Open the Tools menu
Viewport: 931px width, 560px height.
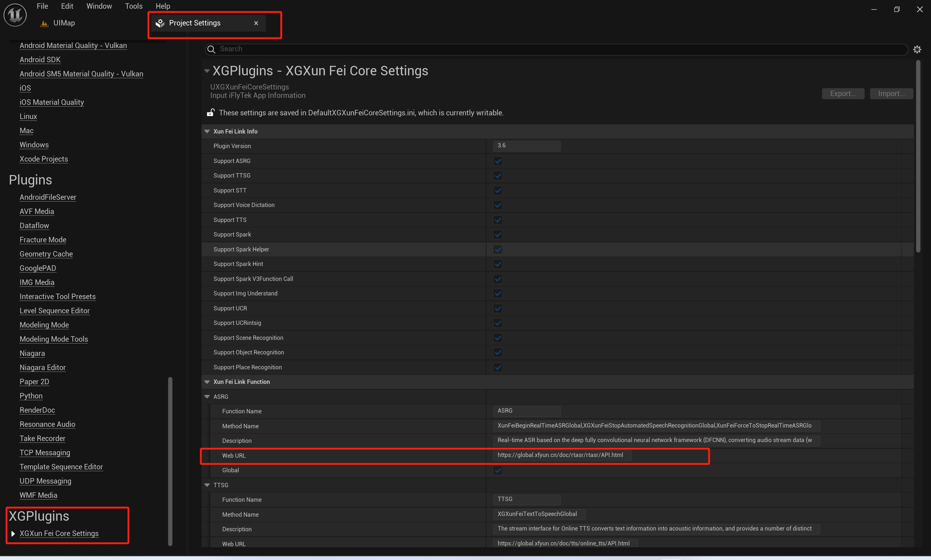[134, 6]
